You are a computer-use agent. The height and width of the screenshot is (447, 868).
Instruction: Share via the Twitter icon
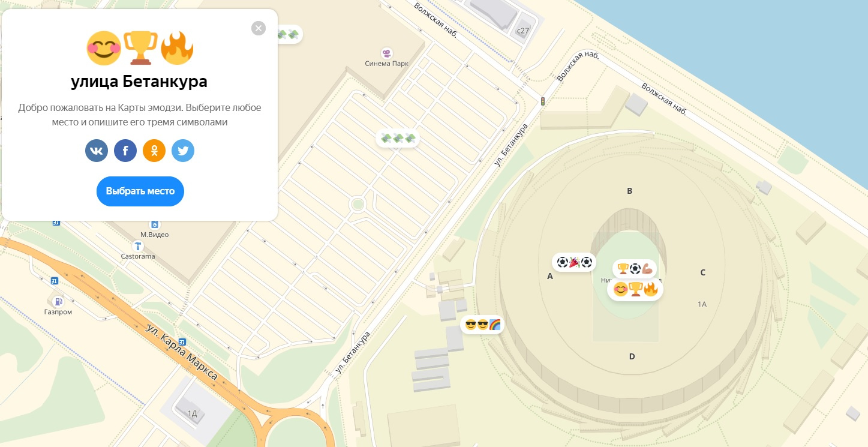pyautogui.click(x=183, y=151)
